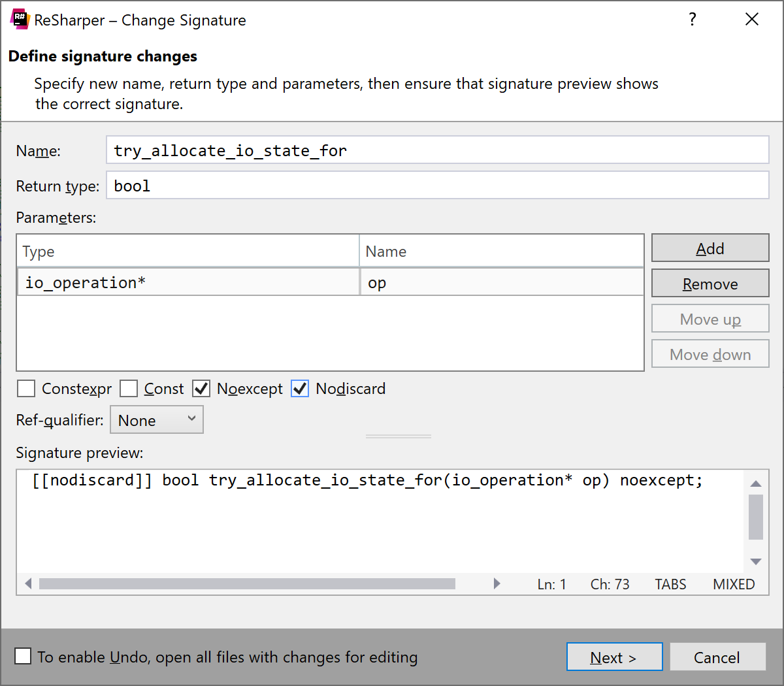Click the scroll-up arrow on the preview scrollbar
784x686 pixels.
(x=756, y=483)
